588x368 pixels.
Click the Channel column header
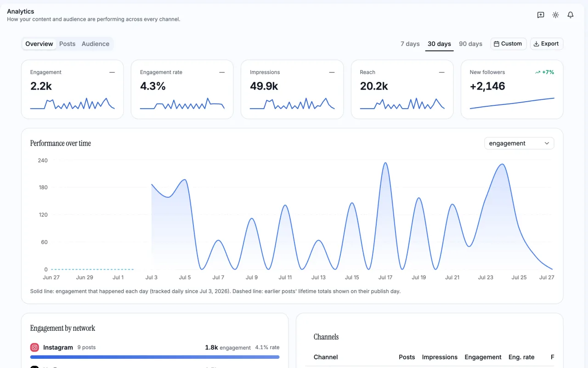[x=326, y=357]
